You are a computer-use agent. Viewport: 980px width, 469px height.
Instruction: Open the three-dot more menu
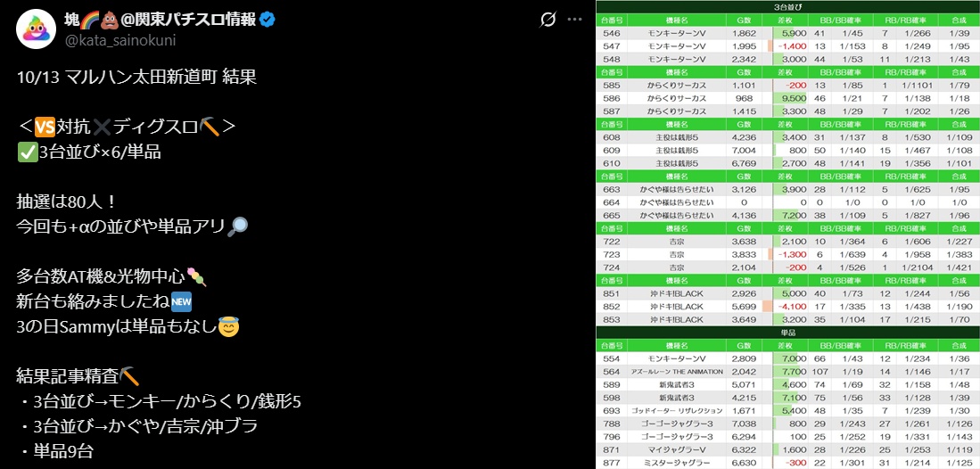tap(575, 20)
